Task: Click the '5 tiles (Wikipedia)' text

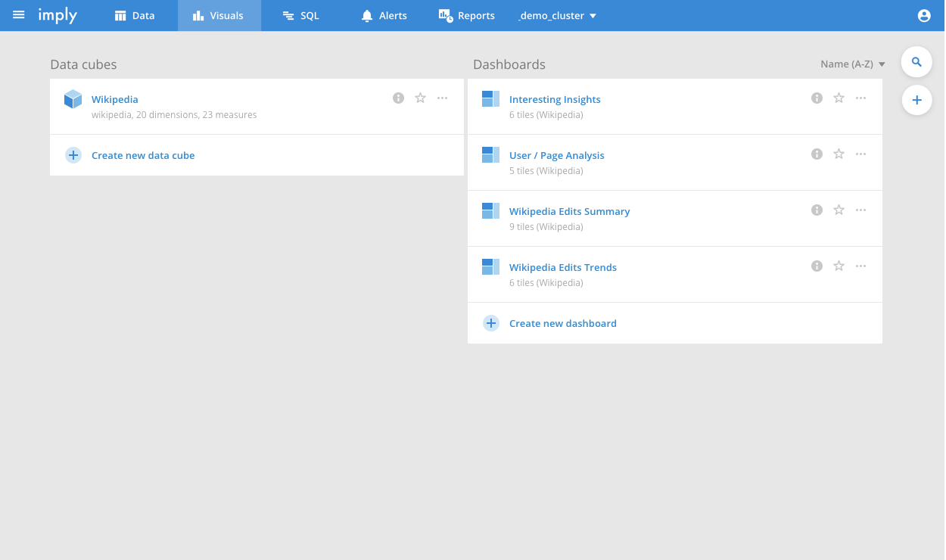Action: click(546, 171)
